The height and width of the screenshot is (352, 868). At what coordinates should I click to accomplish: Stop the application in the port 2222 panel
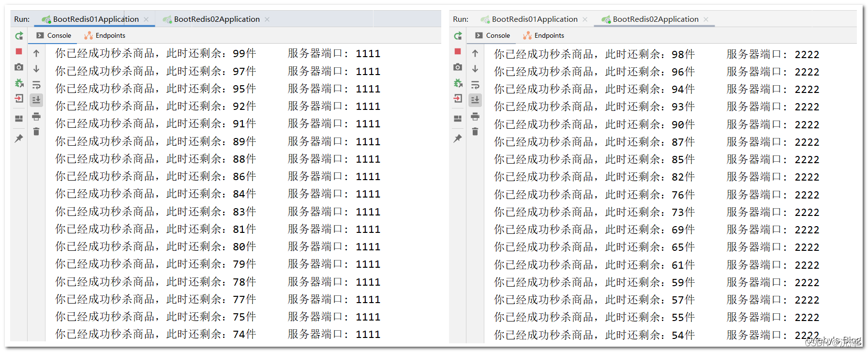[458, 51]
